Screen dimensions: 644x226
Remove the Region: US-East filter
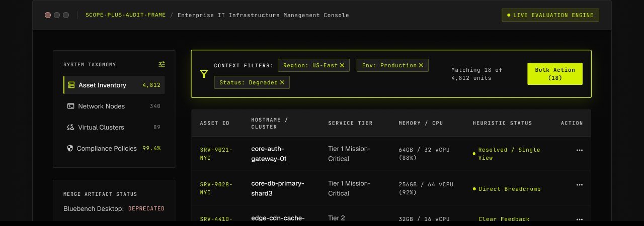click(x=342, y=65)
